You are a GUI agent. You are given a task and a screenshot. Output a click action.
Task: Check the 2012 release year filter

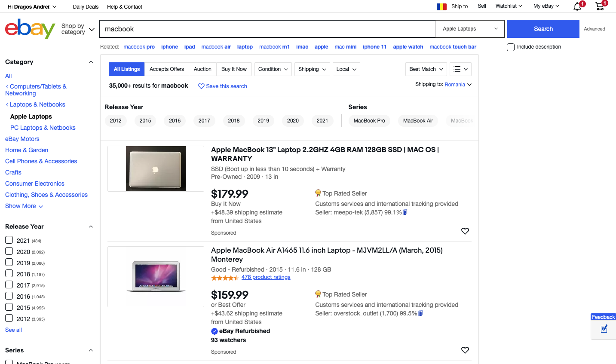pyautogui.click(x=9, y=318)
